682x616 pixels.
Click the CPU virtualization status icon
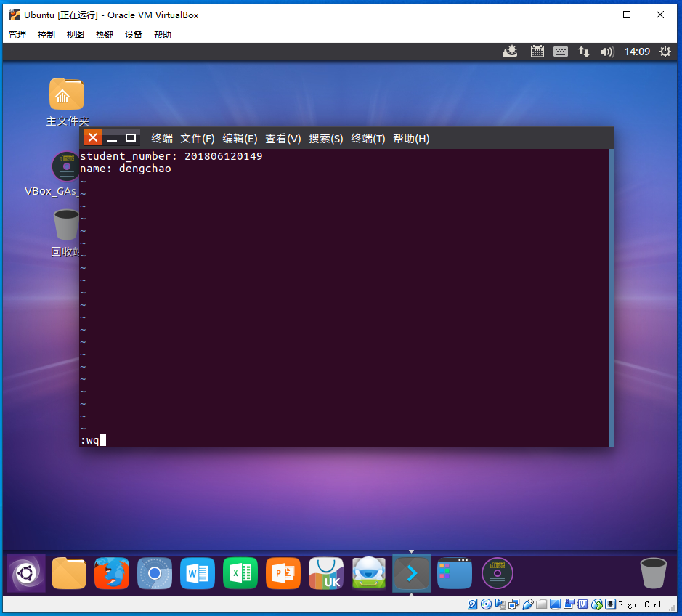582,604
